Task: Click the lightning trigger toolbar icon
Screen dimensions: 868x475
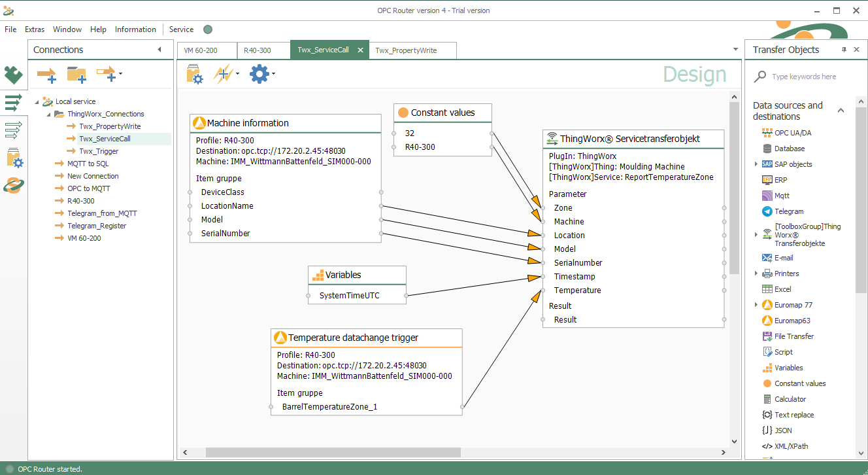Action: click(223, 74)
